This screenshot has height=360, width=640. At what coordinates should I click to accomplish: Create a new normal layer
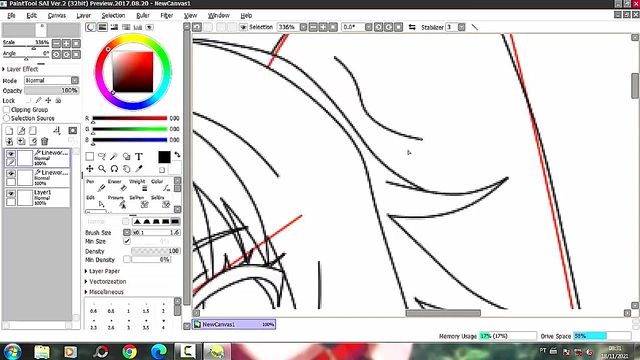point(9,131)
